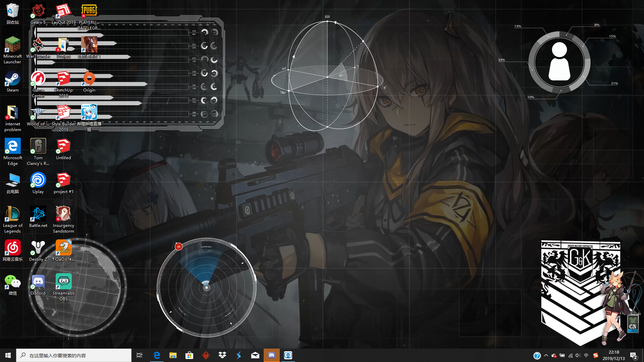Open the Windows Start menu
Image resolution: width=644 pixels, height=362 pixels.
point(7,355)
